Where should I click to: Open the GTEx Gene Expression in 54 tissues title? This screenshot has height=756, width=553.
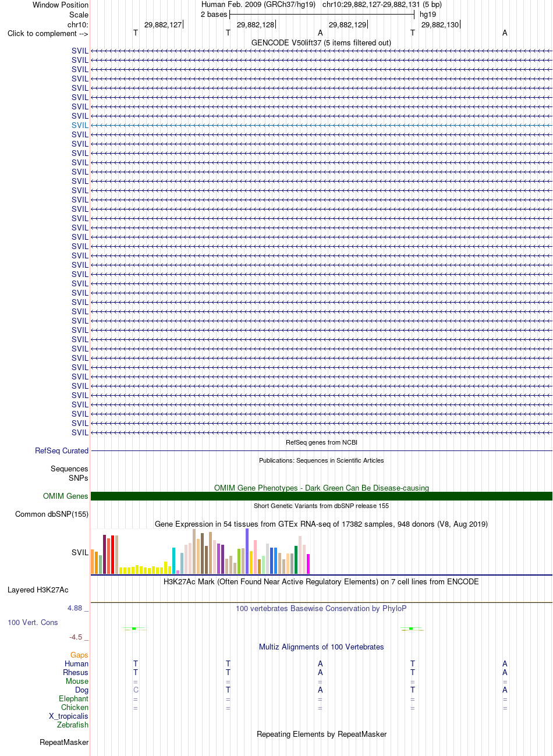pos(321,524)
